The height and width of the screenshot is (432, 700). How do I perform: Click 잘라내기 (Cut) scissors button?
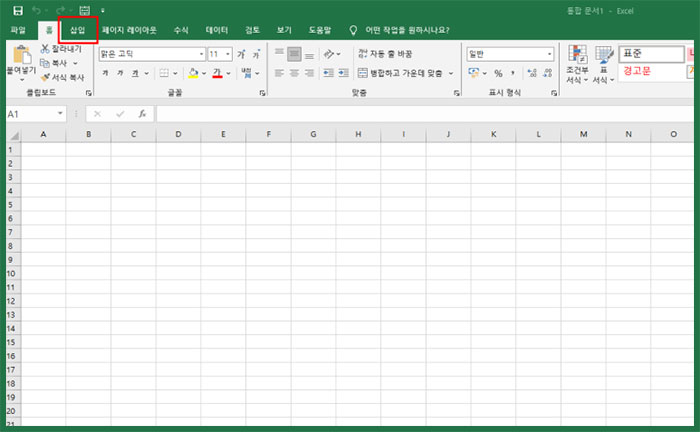tap(61, 49)
